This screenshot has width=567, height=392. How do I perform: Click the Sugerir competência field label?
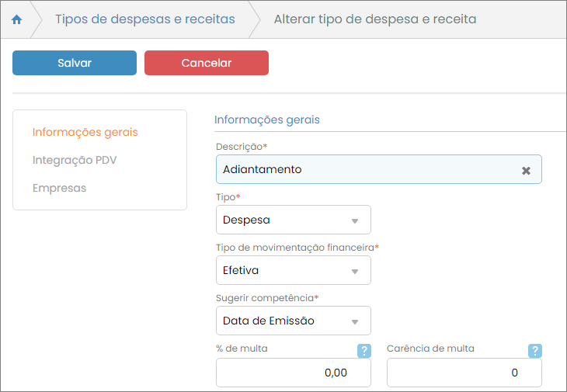point(267,298)
